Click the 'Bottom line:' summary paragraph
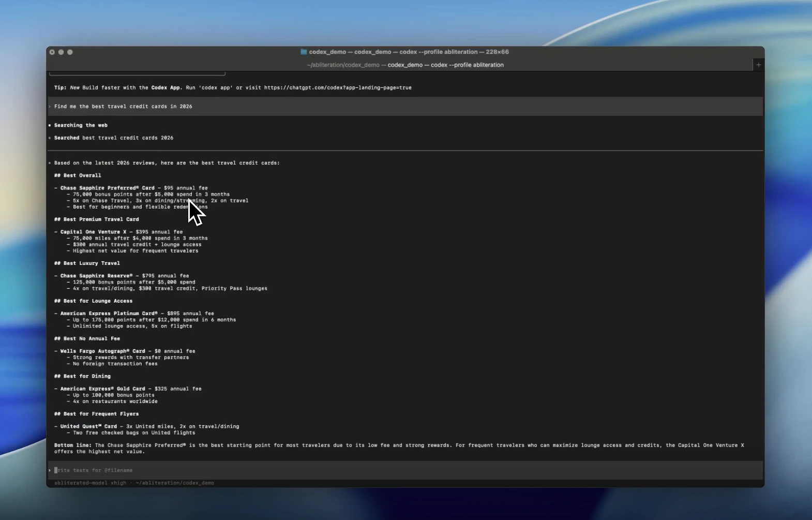 [399, 448]
